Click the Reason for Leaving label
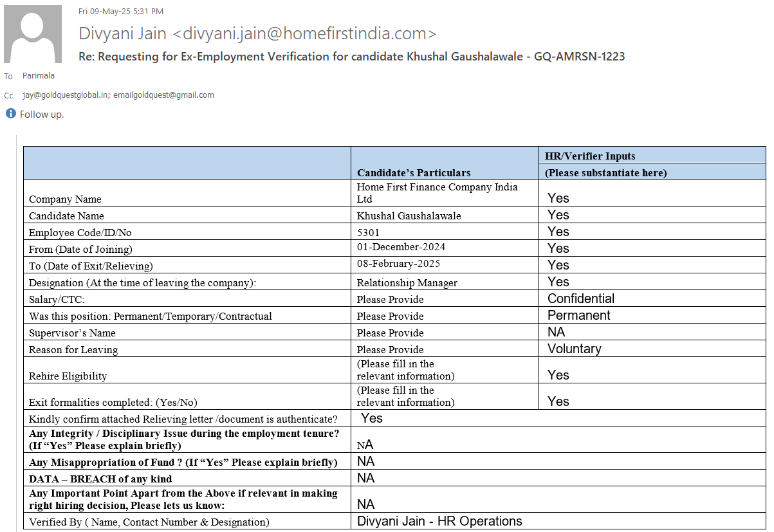 (73, 349)
